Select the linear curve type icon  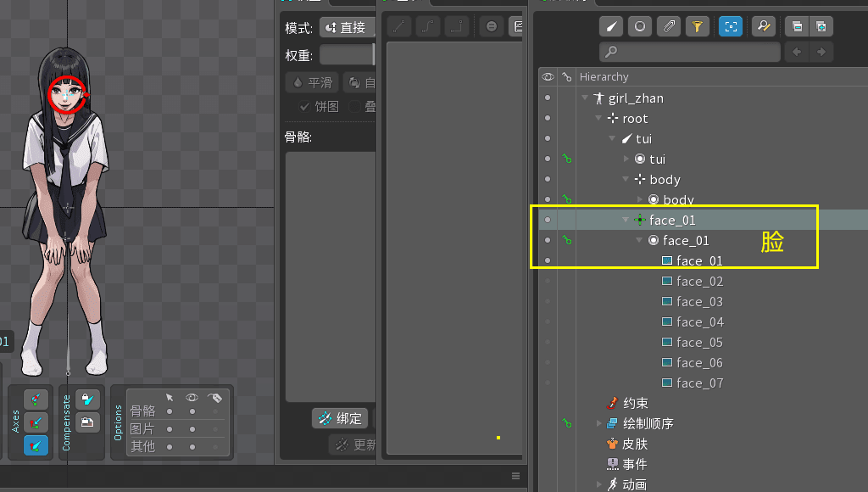400,26
